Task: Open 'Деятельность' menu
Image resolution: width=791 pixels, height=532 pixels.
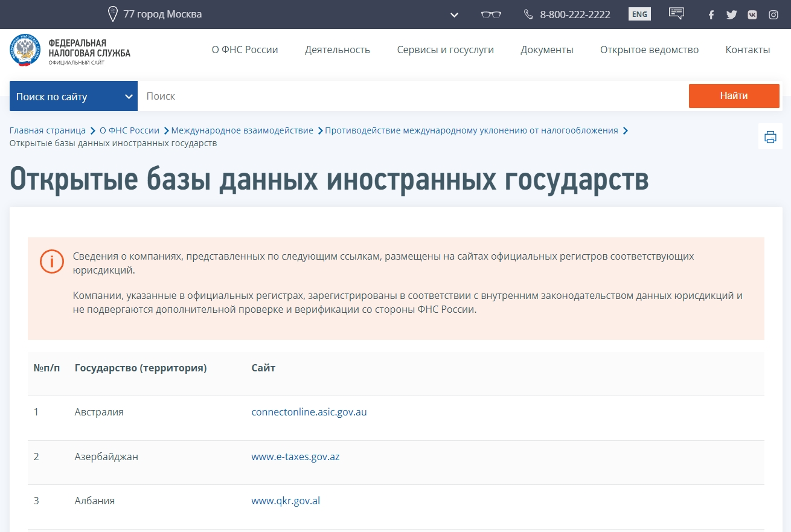Action: tap(338, 50)
